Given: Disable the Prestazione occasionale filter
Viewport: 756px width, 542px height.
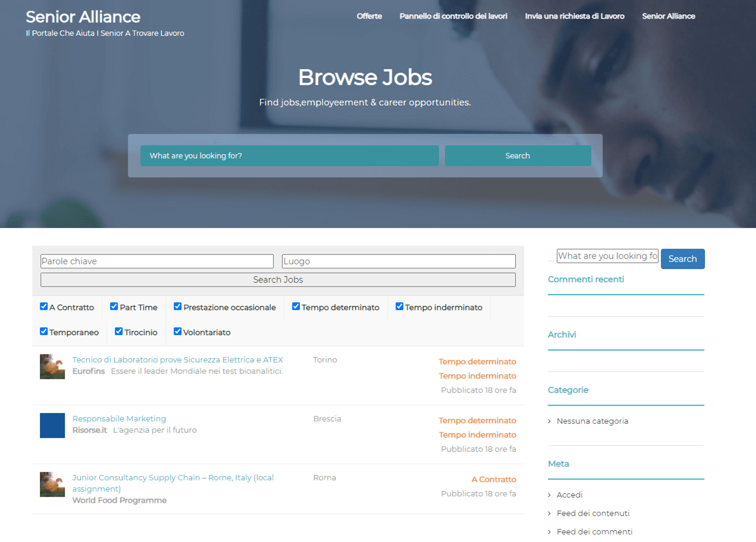Looking at the screenshot, I should pyautogui.click(x=178, y=306).
